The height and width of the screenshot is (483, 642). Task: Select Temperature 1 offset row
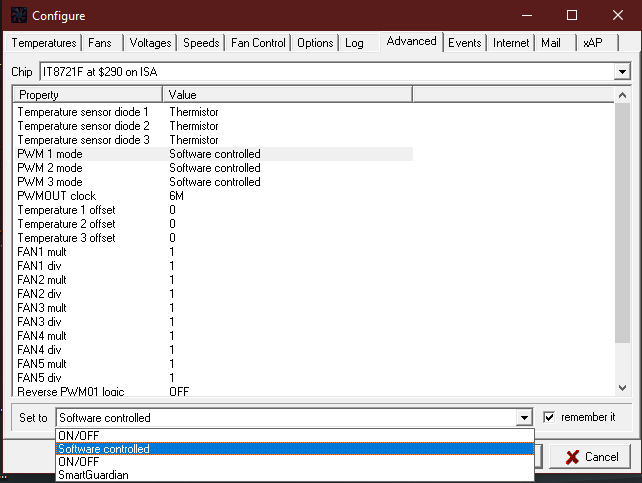(x=214, y=210)
